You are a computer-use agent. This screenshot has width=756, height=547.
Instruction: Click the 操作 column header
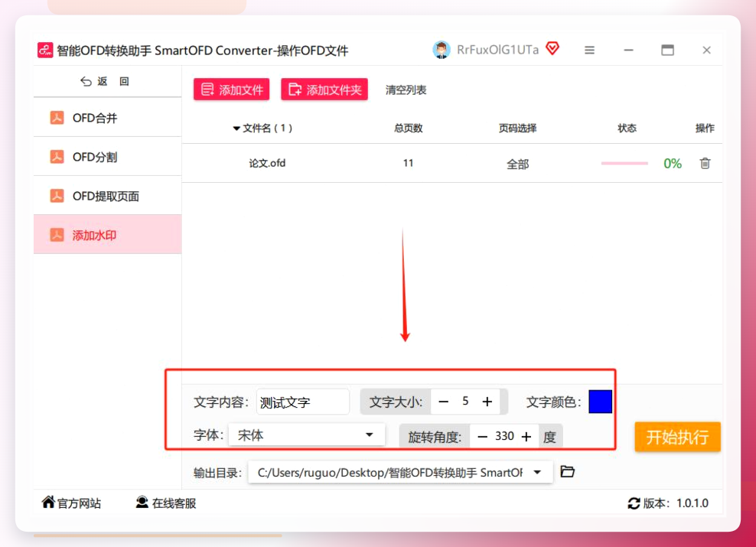705,129
